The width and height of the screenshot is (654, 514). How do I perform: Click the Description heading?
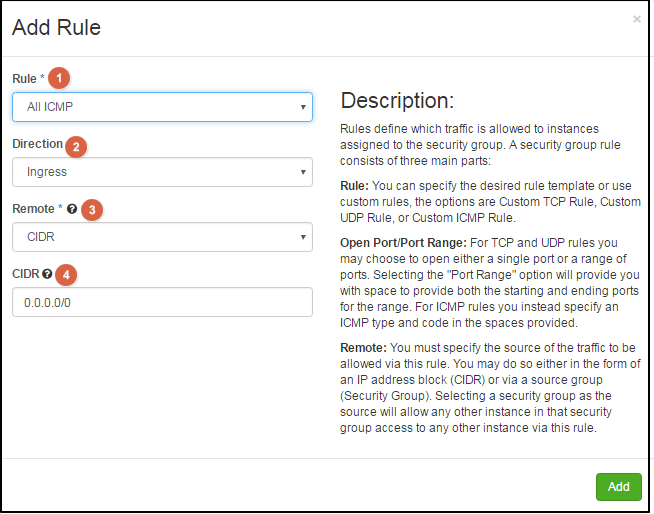pos(397,101)
